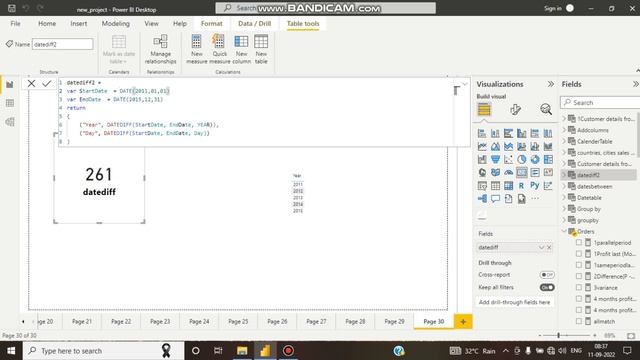The image size is (640, 360).
Task: Open the Data / Drill tab
Action: click(x=255, y=24)
